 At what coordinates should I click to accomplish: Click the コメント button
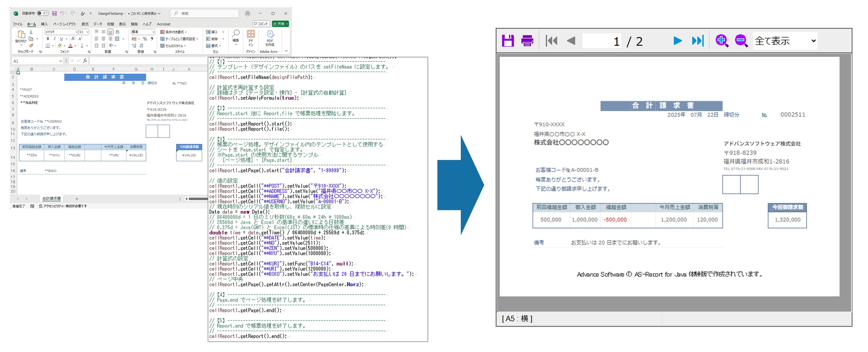coord(261,23)
